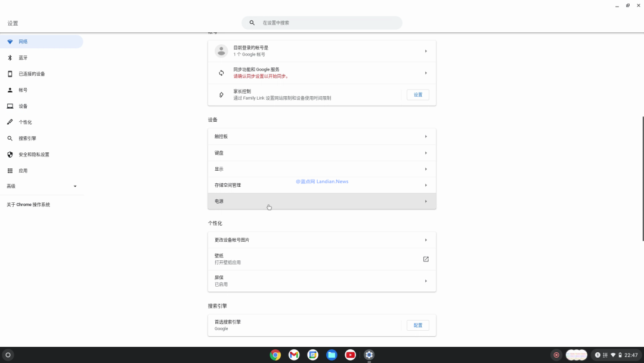This screenshot has width=644, height=363.
Task: Open Gmail from the shelf
Action: 293,355
